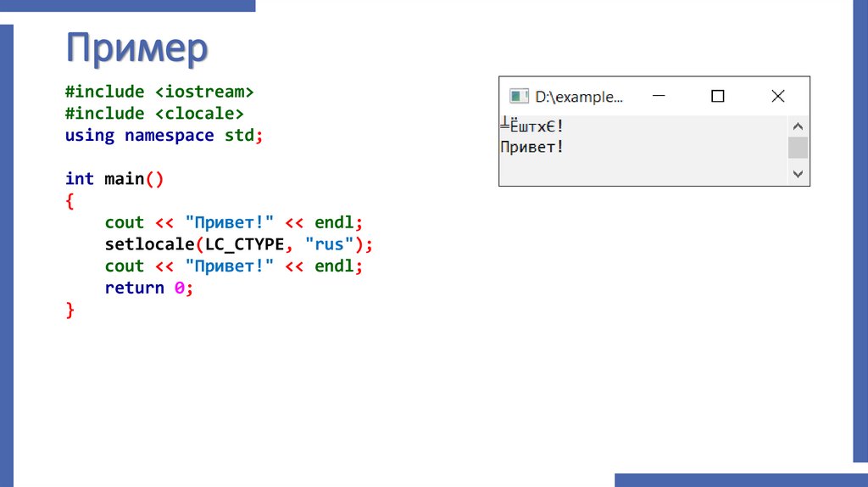The image size is (868, 487).
Task: Minimize the D:\example console window
Action: click(x=659, y=96)
